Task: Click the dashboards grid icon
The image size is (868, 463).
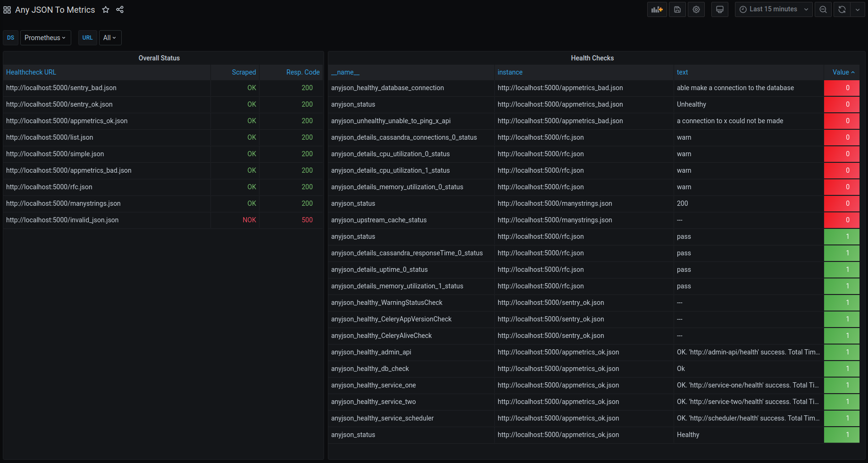Action: 7,10
